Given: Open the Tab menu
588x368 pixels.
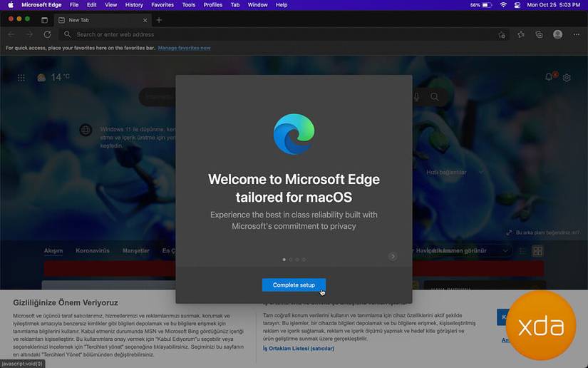Looking at the screenshot, I should pyautogui.click(x=235, y=5).
